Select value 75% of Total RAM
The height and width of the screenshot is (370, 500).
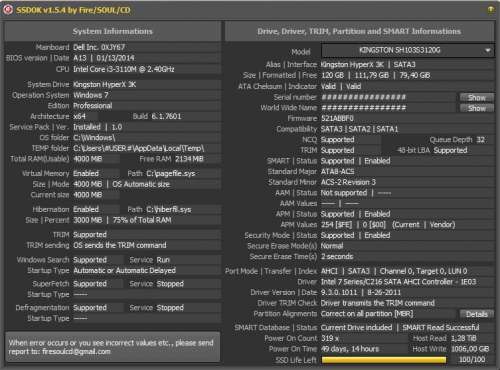[142, 220]
